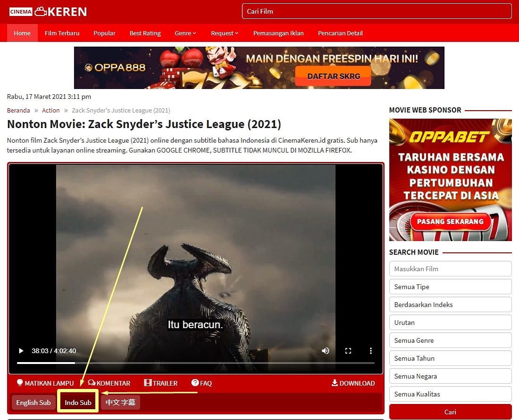Image resolution: width=519 pixels, height=420 pixels.
Task: Open the Semua Tipe dropdown
Action: (x=450, y=287)
